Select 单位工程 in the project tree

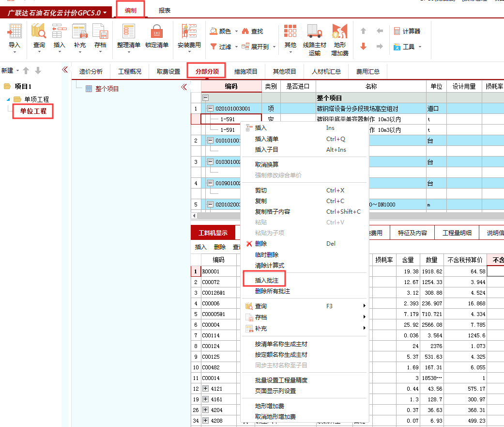pyautogui.click(x=32, y=111)
